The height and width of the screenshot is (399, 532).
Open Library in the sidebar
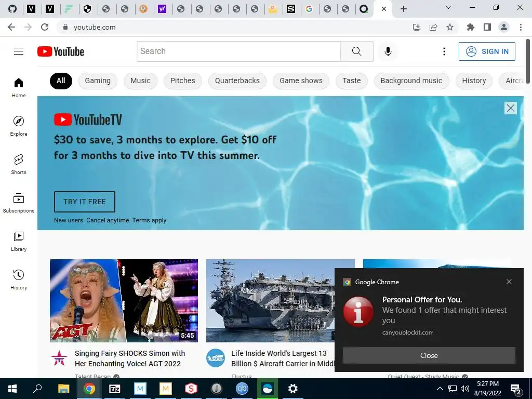[19, 241]
